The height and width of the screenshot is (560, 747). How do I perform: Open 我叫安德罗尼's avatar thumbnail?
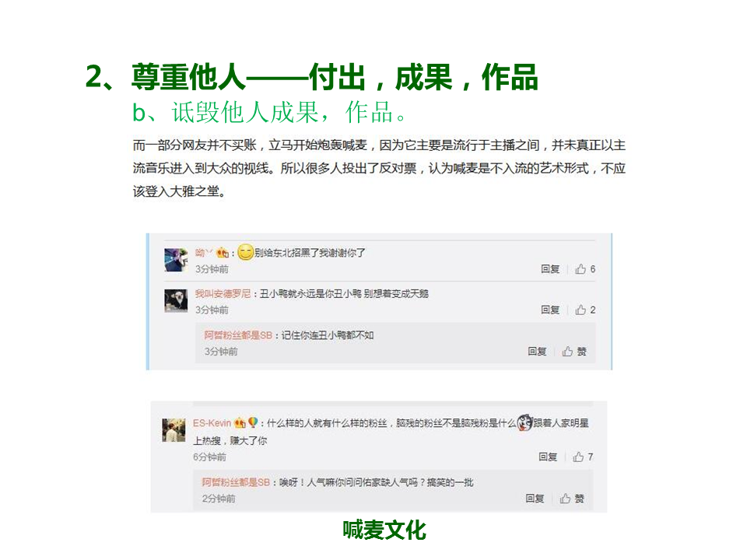click(176, 301)
